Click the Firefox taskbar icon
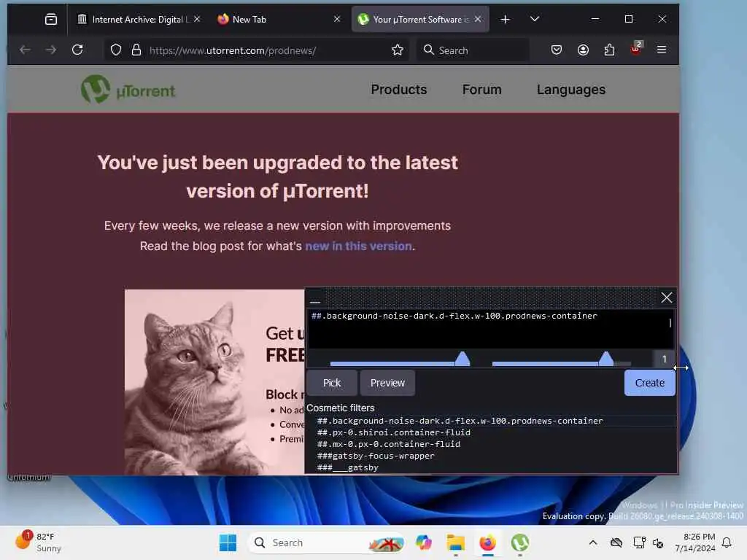This screenshot has width=747, height=560. 487,542
